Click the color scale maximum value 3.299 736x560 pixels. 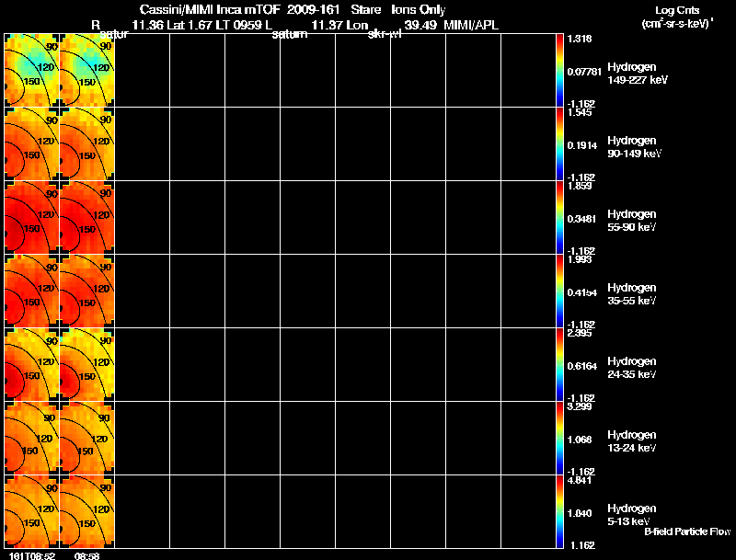coord(580,406)
